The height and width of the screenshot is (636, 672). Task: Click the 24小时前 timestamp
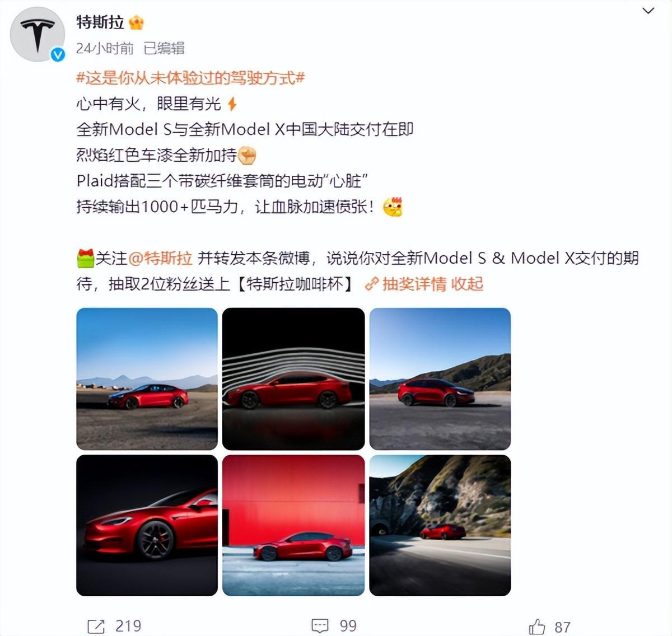[x=105, y=49]
